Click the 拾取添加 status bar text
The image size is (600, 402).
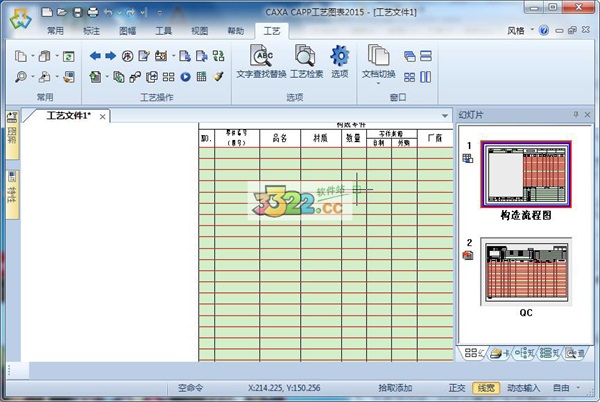[395, 388]
